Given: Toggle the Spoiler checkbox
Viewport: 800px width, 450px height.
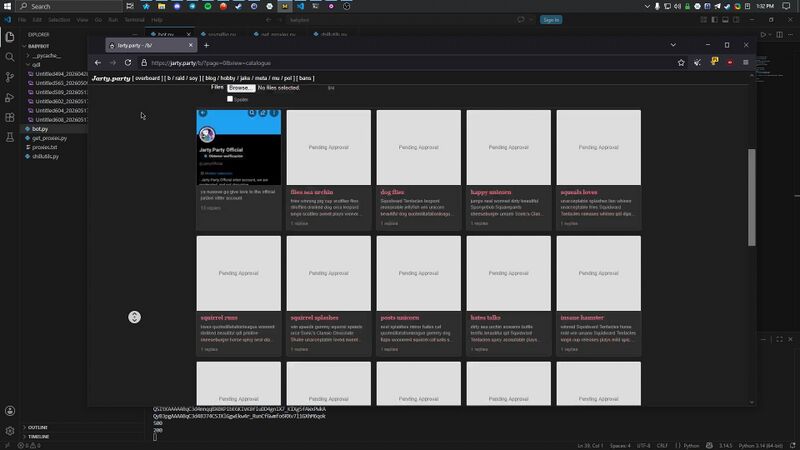Looking at the screenshot, I should click(230, 99).
